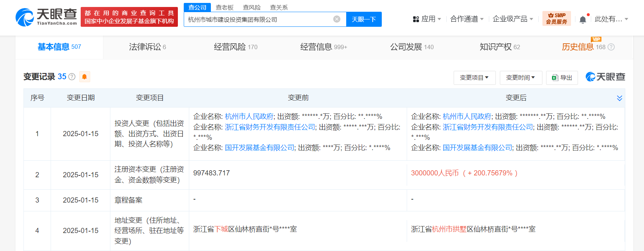The width and height of the screenshot is (644, 251).
Task: Click the 天眼一下 search button
Action: [x=364, y=19]
